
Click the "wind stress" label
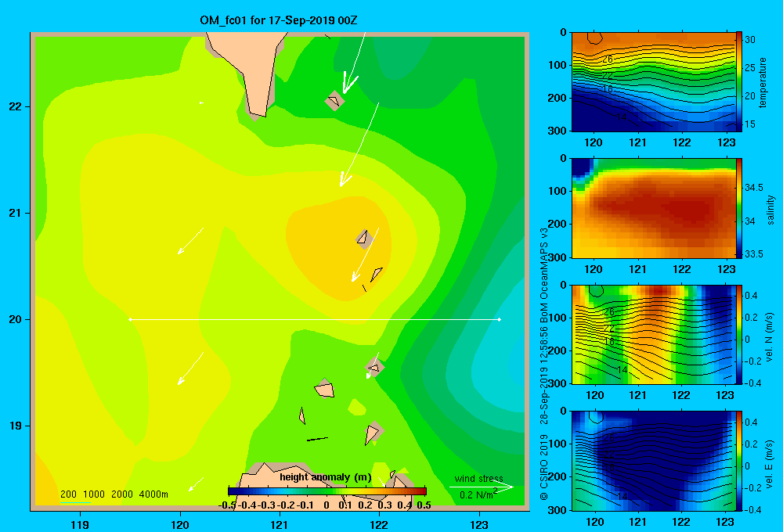click(x=479, y=478)
